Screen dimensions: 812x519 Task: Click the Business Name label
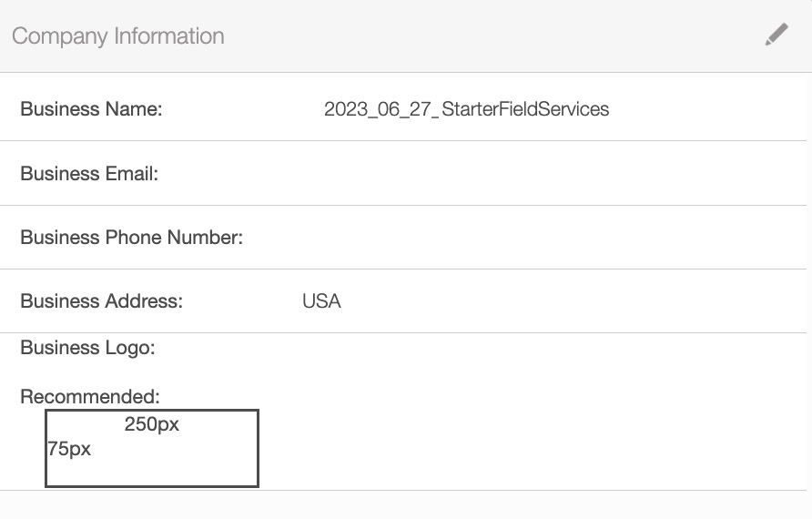pos(91,109)
